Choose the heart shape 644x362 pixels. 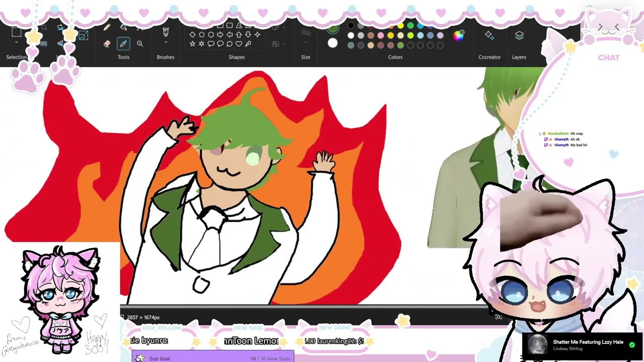pyautogui.click(x=238, y=44)
